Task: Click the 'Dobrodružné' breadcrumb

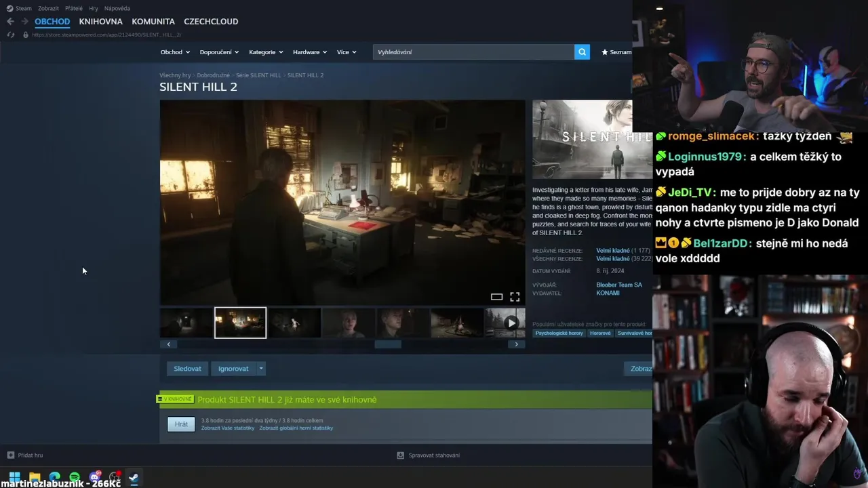Action: (213, 75)
